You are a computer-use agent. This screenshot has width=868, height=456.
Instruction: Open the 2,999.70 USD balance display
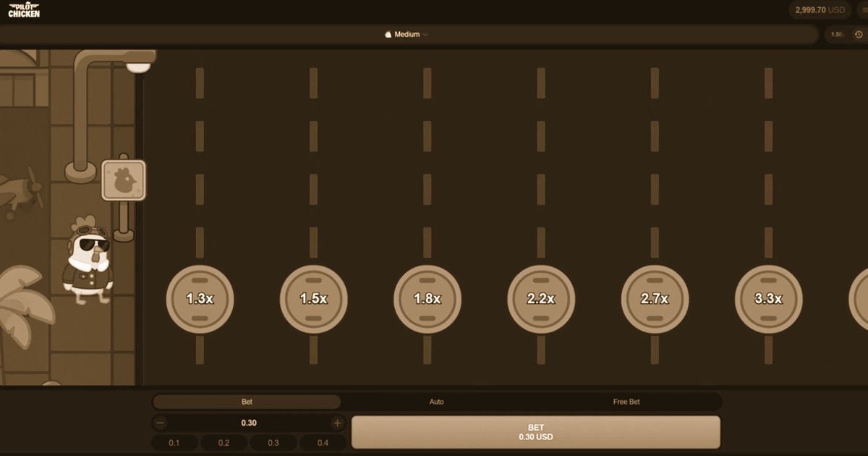click(820, 10)
